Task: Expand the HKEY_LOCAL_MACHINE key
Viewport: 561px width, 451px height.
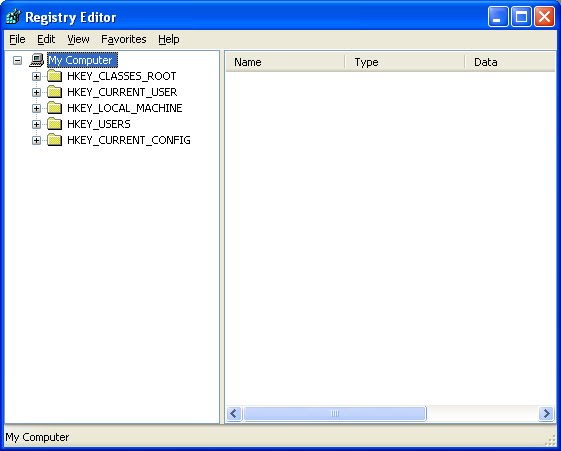Action: point(36,108)
